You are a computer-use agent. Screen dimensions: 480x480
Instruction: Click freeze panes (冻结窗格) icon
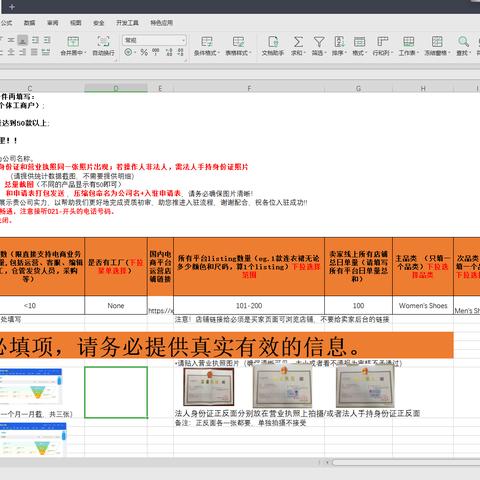point(437,42)
